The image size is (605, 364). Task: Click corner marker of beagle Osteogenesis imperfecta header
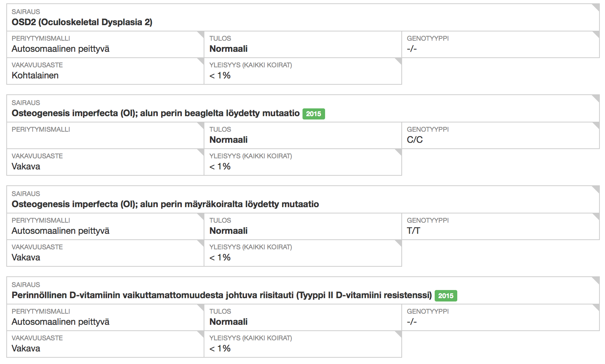596,98
